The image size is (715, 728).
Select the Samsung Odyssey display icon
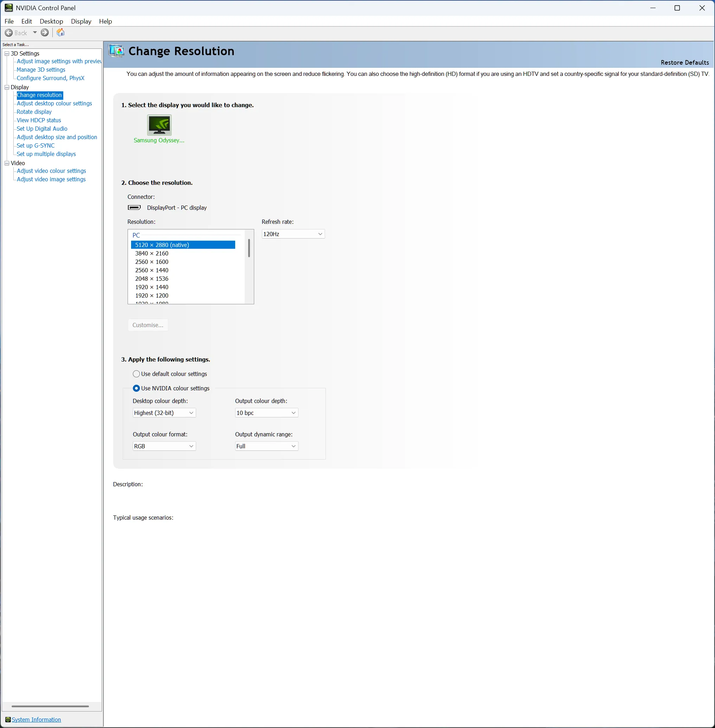coord(159,125)
